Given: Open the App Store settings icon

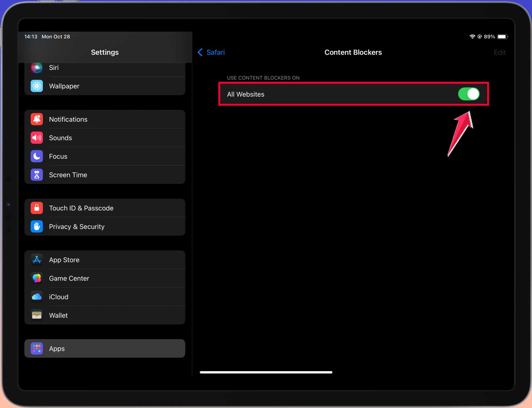Looking at the screenshot, I should (x=37, y=259).
